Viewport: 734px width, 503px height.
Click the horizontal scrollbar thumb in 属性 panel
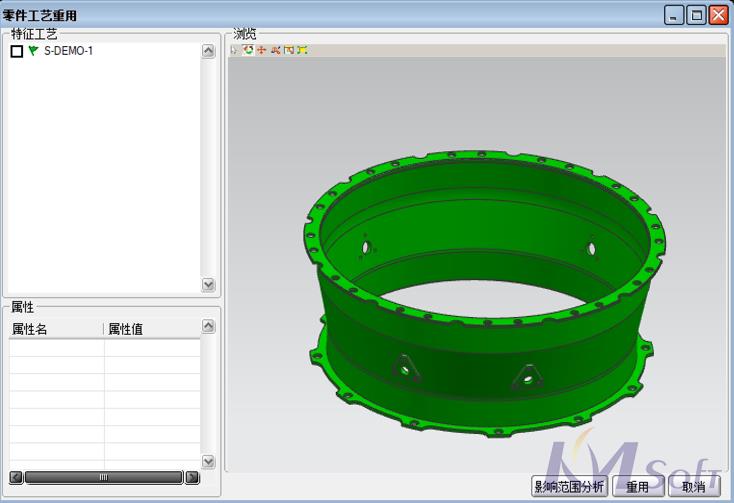(x=103, y=478)
